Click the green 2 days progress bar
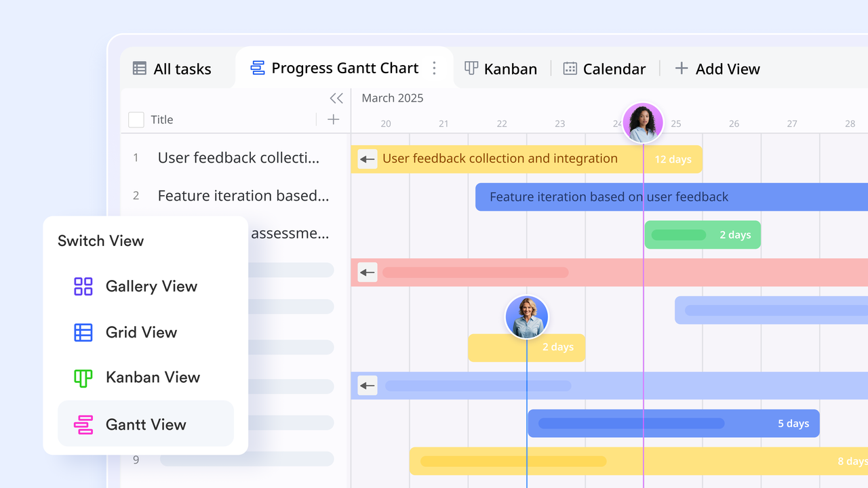 point(702,235)
